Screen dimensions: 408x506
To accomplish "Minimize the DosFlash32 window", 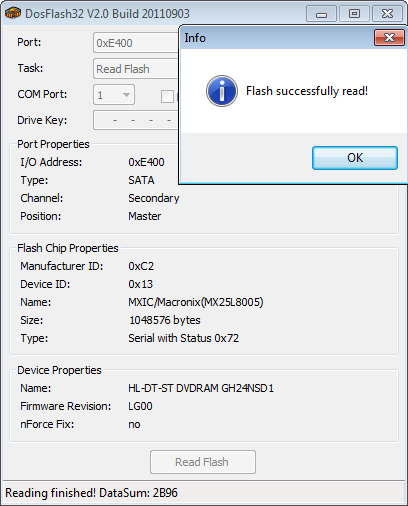I will pyautogui.click(x=321, y=14).
